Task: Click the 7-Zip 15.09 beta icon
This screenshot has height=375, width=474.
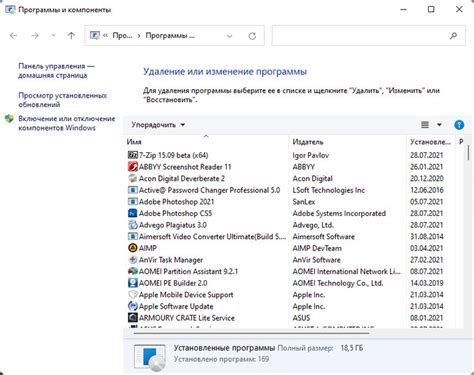Action: point(133,155)
